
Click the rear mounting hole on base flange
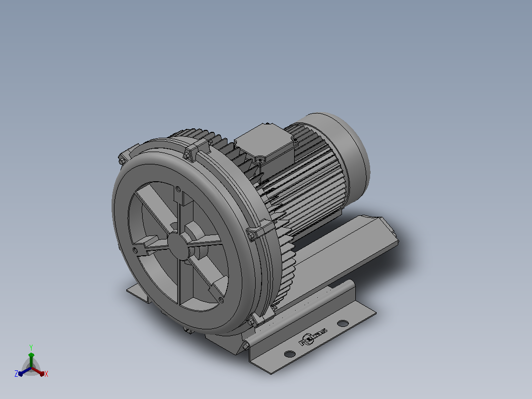(x=342, y=322)
